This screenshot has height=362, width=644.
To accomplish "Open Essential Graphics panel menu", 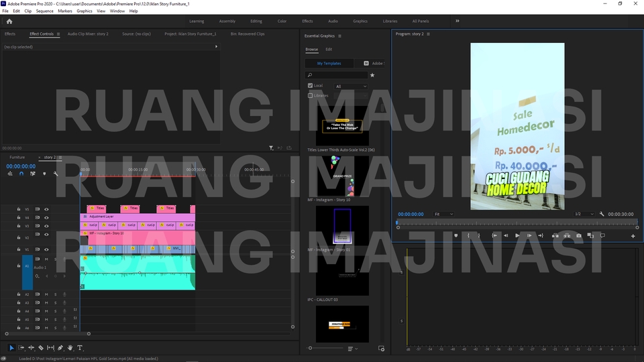I will tap(339, 36).
